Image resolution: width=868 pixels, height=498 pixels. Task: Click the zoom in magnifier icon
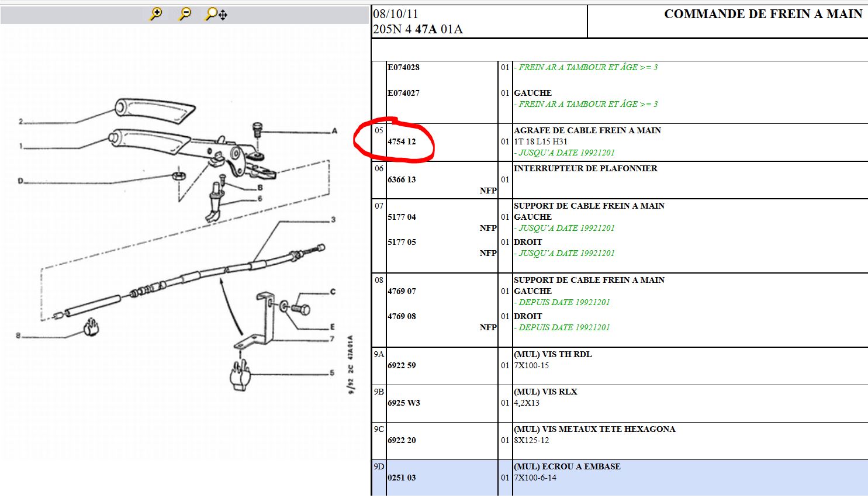[155, 14]
